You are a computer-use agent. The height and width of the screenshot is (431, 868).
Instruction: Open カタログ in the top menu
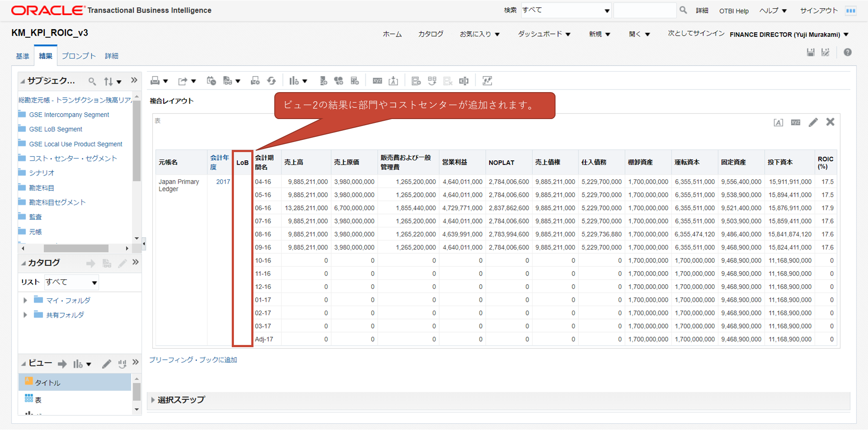click(431, 34)
